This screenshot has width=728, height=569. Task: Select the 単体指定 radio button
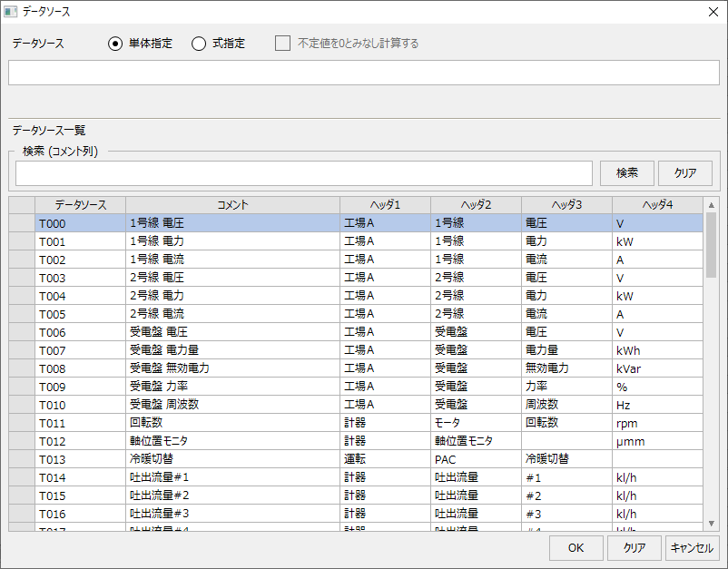tap(115, 44)
